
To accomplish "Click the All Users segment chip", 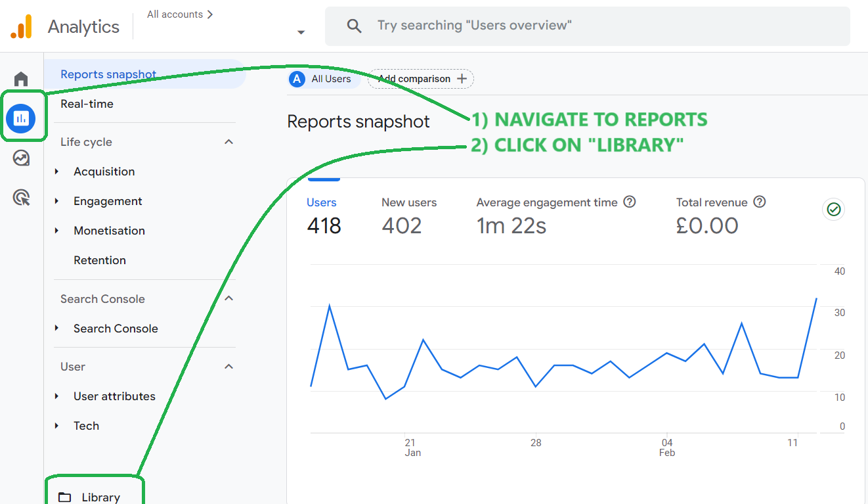I will [x=324, y=79].
